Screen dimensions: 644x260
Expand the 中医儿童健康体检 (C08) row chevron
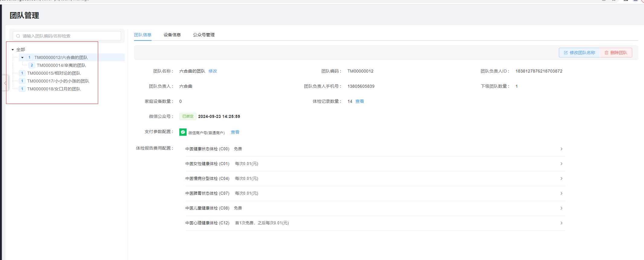(x=561, y=208)
